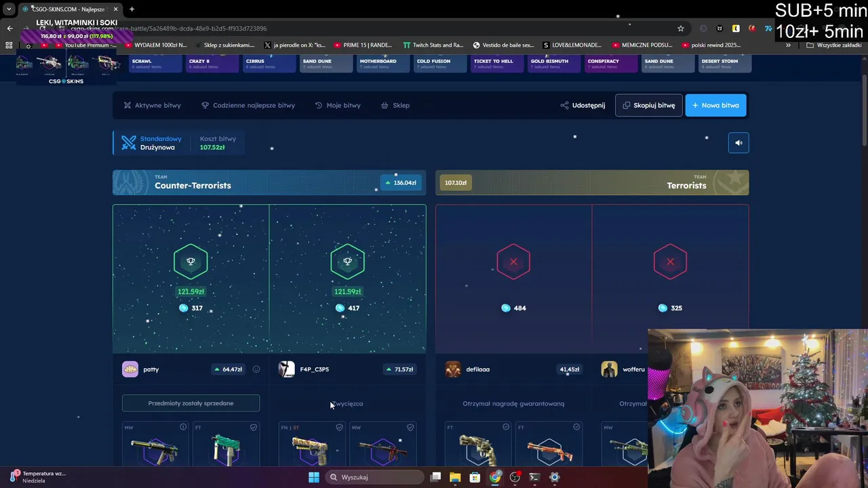This screenshot has height=488, width=868.
Task: Click the trophy icon above 417 points
Action: coord(348,262)
